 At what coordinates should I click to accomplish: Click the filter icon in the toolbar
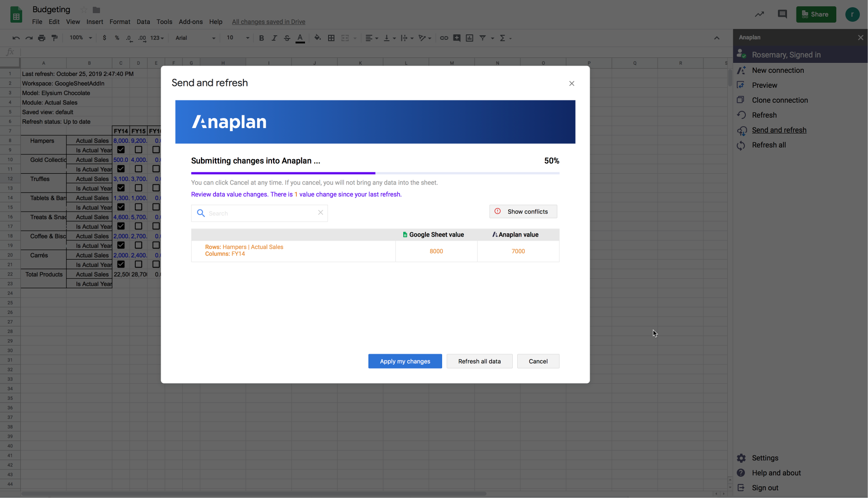click(x=484, y=38)
